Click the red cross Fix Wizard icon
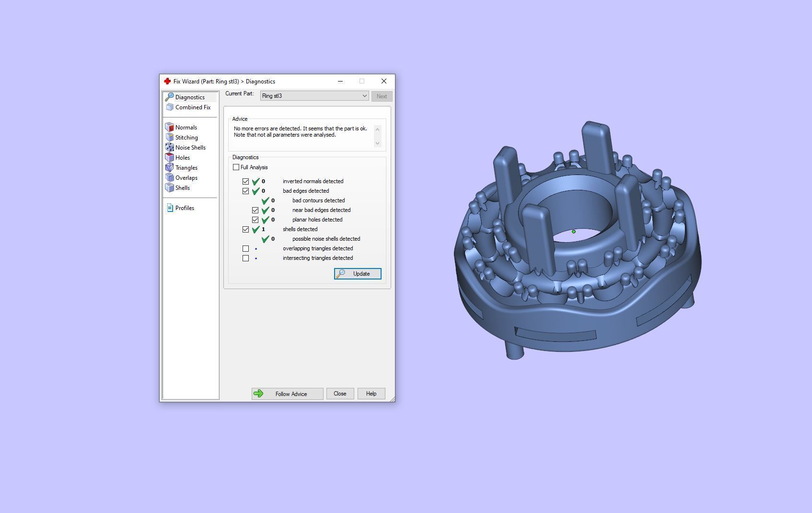 (x=167, y=81)
